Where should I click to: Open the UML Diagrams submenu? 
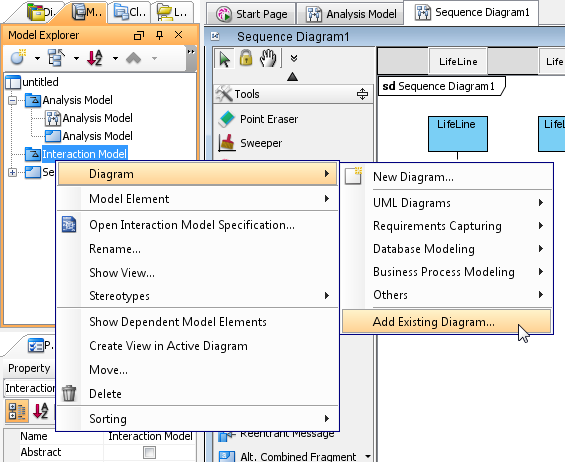pyautogui.click(x=447, y=203)
